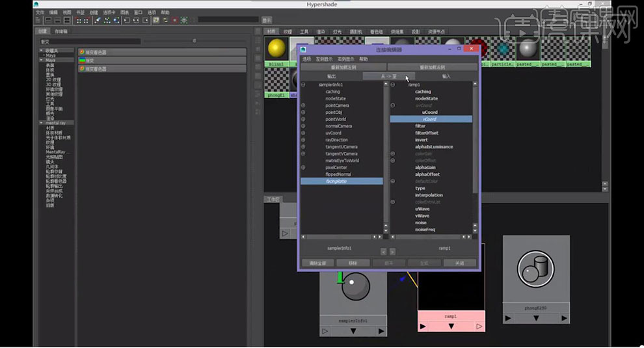Expand the normalCamera attribute

point(303,126)
